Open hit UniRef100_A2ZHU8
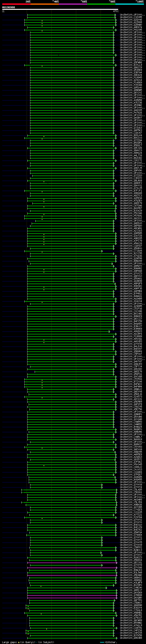146x644 pixels. pyautogui.click(x=131, y=22)
